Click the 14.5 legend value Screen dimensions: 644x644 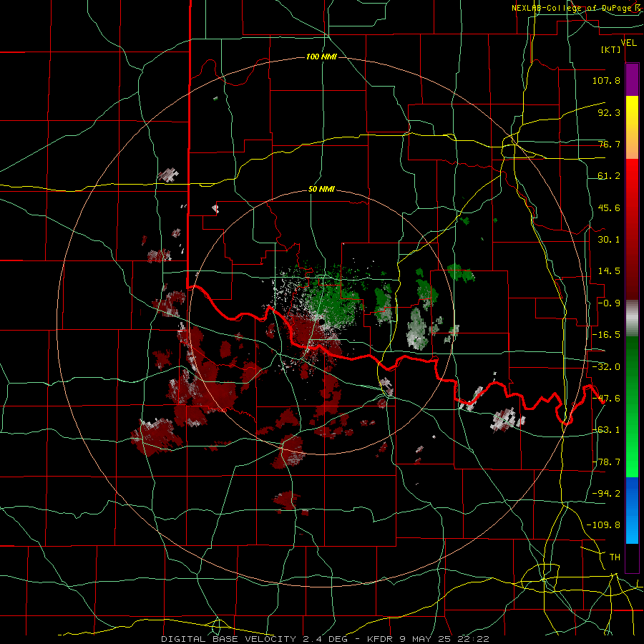[x=609, y=271]
